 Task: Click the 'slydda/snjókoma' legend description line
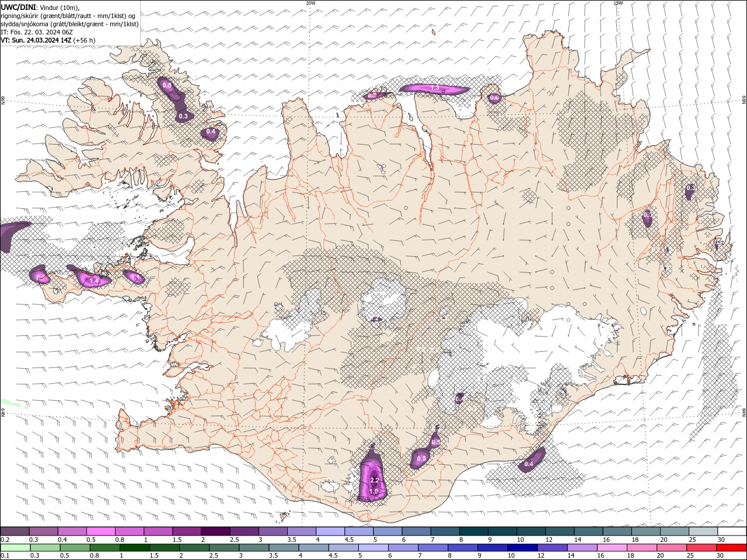click(69, 24)
